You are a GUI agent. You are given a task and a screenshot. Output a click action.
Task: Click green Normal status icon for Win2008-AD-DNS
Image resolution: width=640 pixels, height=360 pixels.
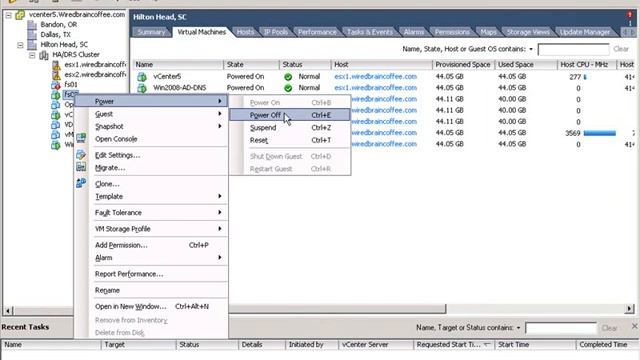(288, 88)
